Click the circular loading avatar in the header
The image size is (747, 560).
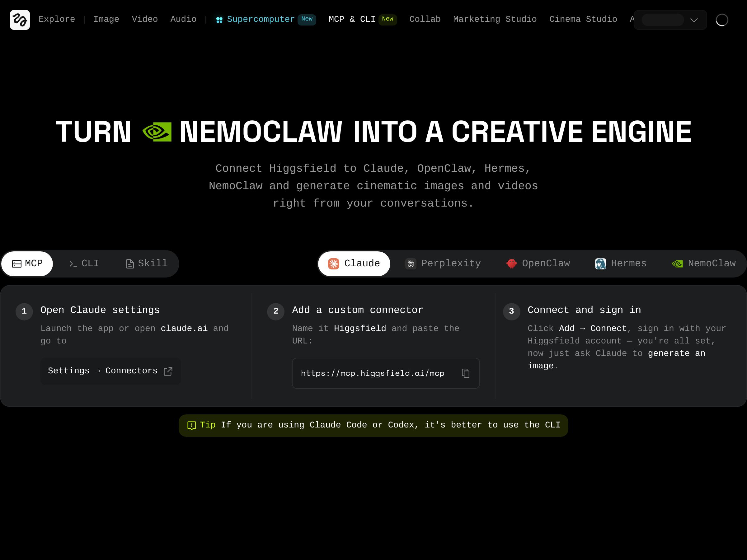coord(722,20)
